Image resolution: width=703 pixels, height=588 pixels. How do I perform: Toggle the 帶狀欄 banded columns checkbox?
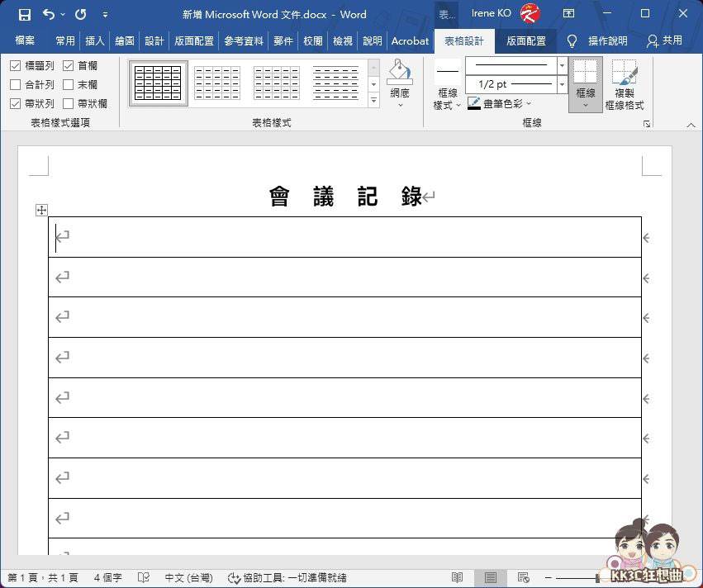point(69,103)
